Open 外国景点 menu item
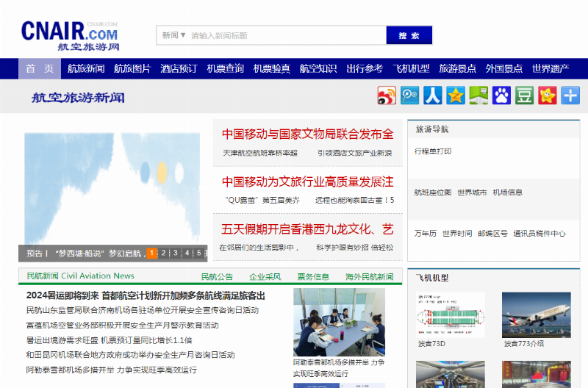Image resolution: width=588 pixels, height=388 pixels. click(504, 68)
